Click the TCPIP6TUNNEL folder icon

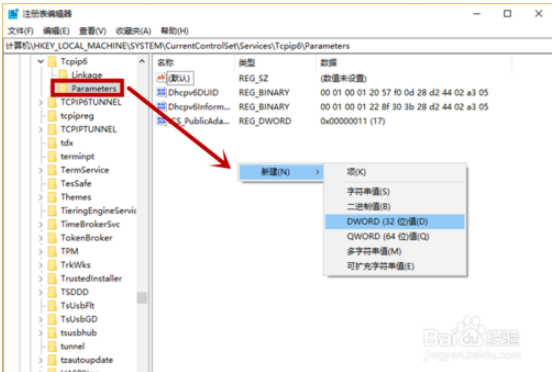(x=52, y=102)
